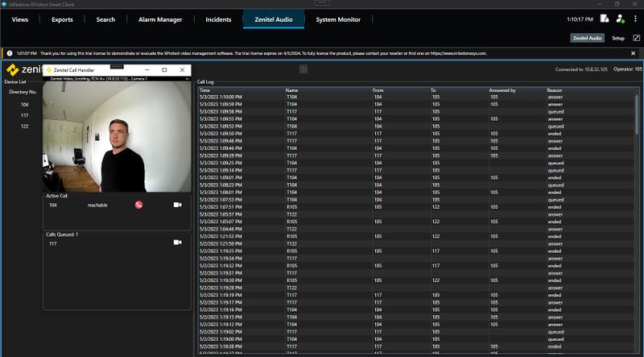The width and height of the screenshot is (644, 357).
Task: Go to the Exports tab
Action: coord(61,19)
